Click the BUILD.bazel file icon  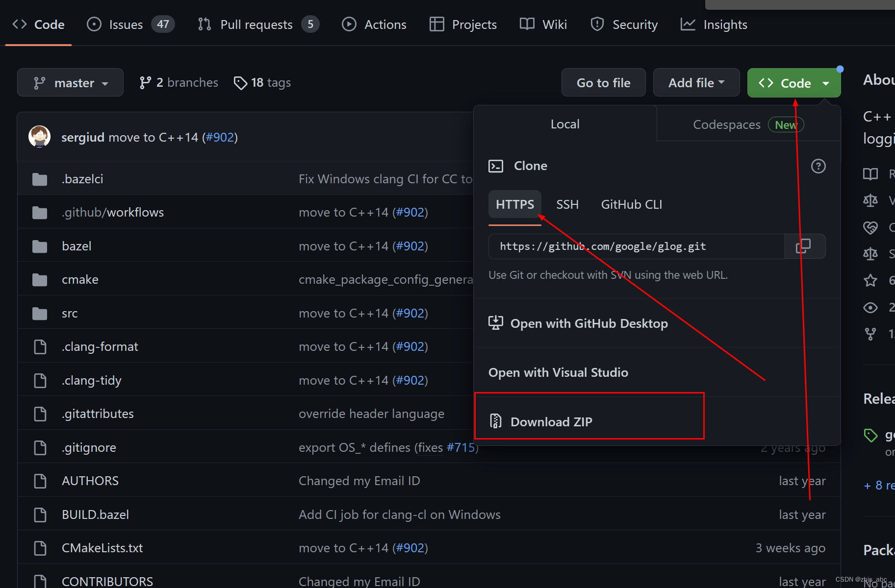pyautogui.click(x=40, y=515)
